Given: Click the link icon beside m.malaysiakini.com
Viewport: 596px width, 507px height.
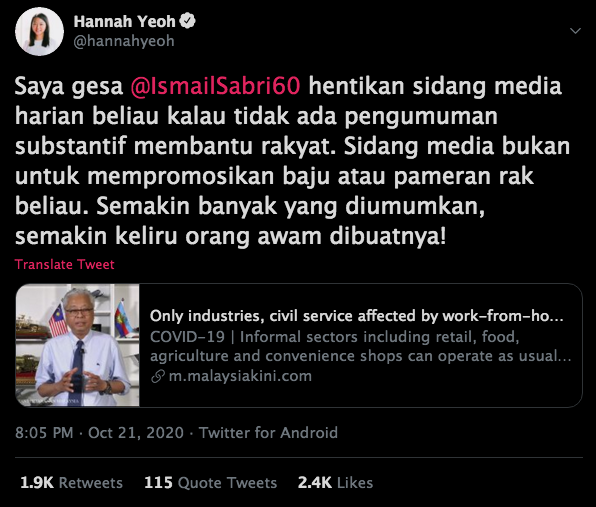Looking at the screenshot, I should click(x=157, y=376).
